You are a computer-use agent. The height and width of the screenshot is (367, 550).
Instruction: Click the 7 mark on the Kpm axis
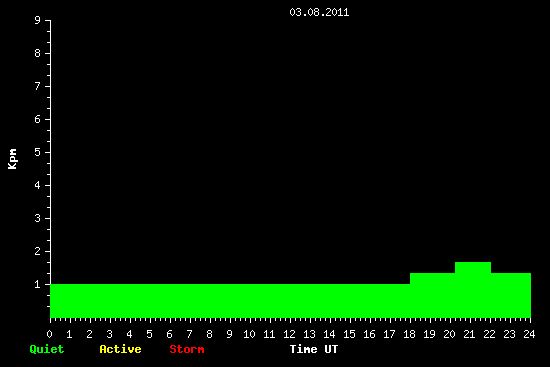[x=38, y=86]
